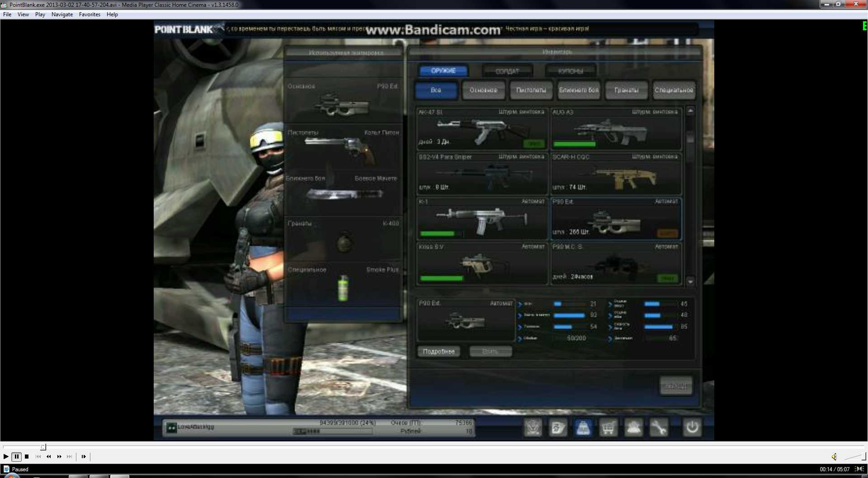Select the Kriss S.V weapon card

(x=482, y=264)
